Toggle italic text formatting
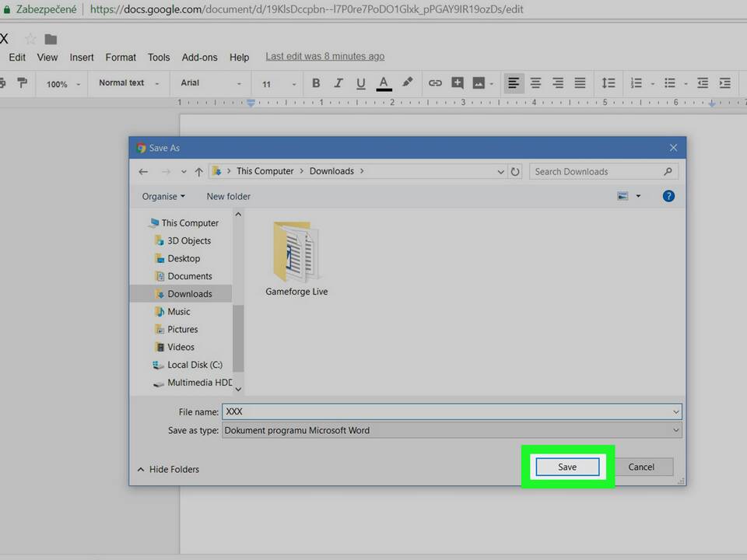Screen dimensions: 747x560 click(338, 83)
